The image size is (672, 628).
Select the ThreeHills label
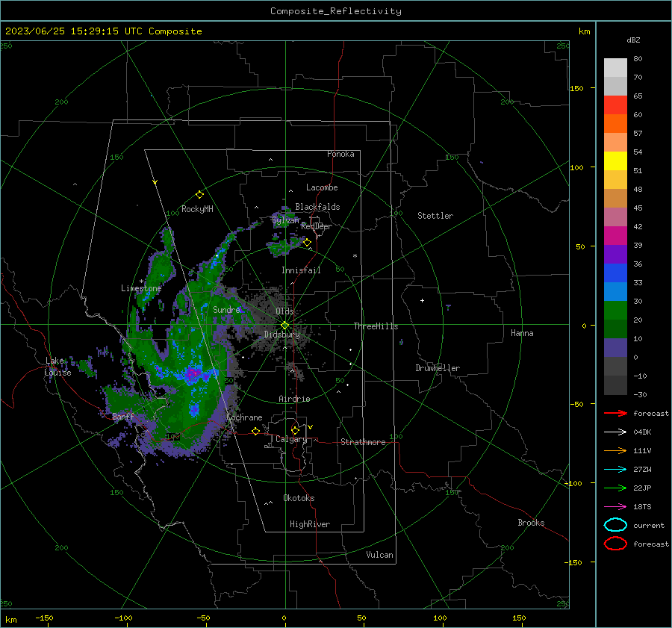pyautogui.click(x=376, y=326)
